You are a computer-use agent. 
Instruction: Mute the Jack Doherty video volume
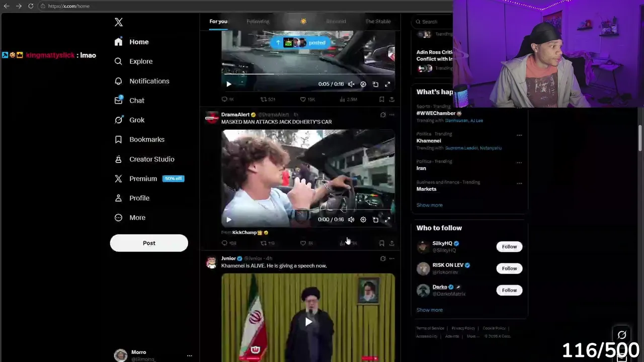(351, 219)
